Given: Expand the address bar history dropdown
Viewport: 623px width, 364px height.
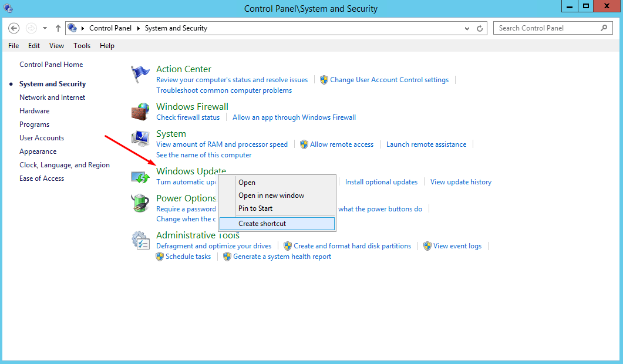Looking at the screenshot, I should [467, 28].
